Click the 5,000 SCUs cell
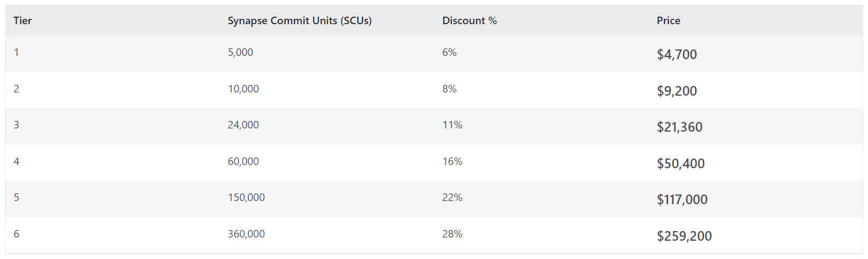Viewport: 868px width, 259px height. coord(240,52)
